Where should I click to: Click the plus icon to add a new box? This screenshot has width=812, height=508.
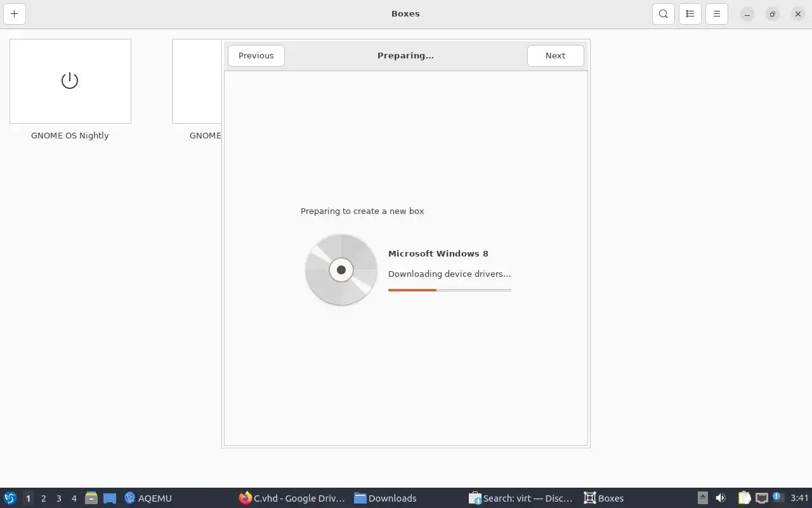[x=14, y=13]
